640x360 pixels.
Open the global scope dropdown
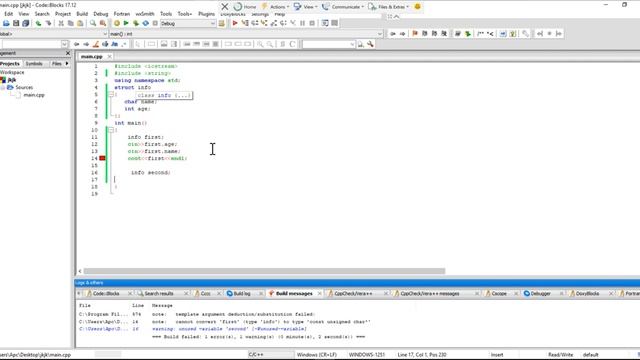(54, 34)
